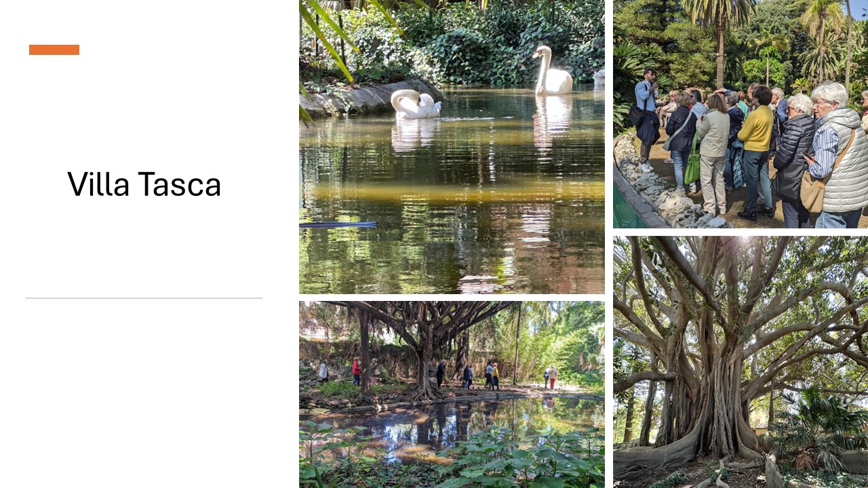Select the tour group photo
The width and height of the screenshot is (868, 488).
pyautogui.click(x=741, y=114)
